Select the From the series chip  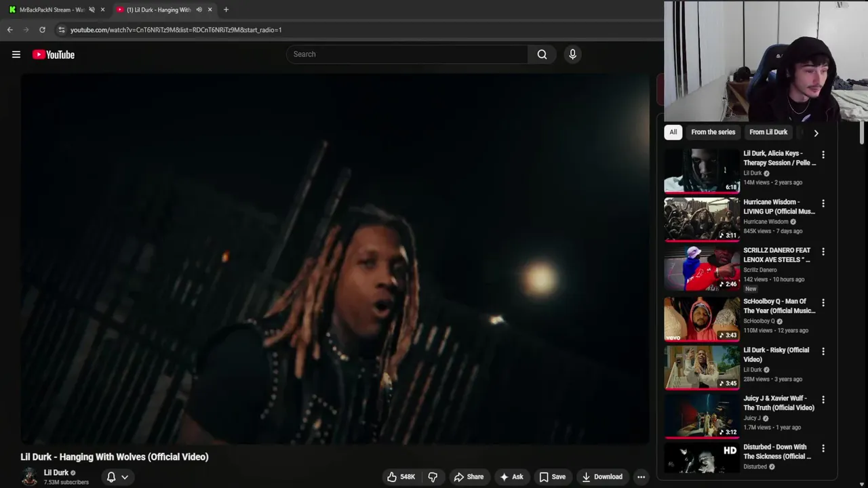[713, 132]
